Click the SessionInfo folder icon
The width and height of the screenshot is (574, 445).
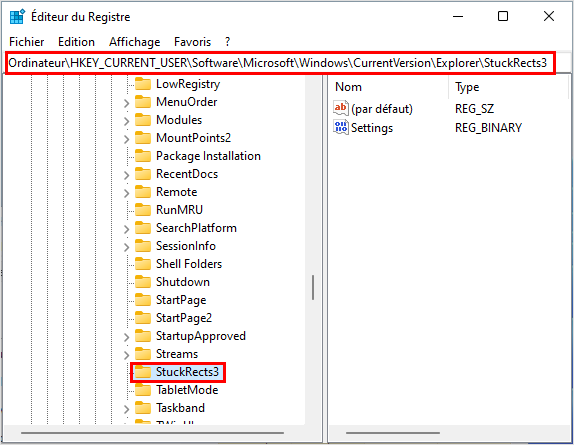point(143,246)
